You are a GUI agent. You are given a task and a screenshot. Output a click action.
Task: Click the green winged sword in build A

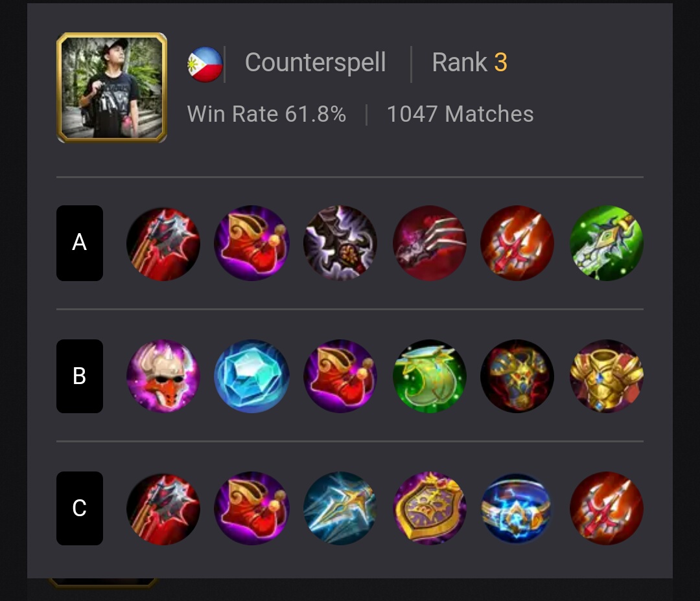pos(606,243)
